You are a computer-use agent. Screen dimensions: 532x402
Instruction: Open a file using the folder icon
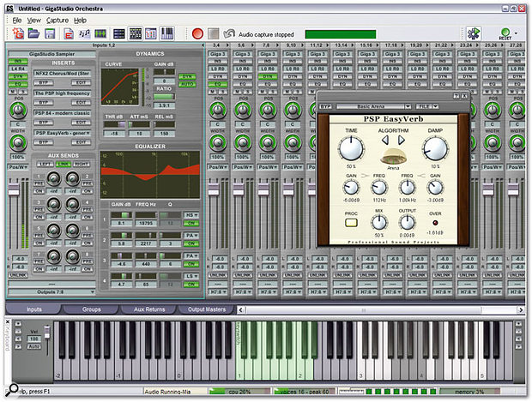click(x=33, y=33)
